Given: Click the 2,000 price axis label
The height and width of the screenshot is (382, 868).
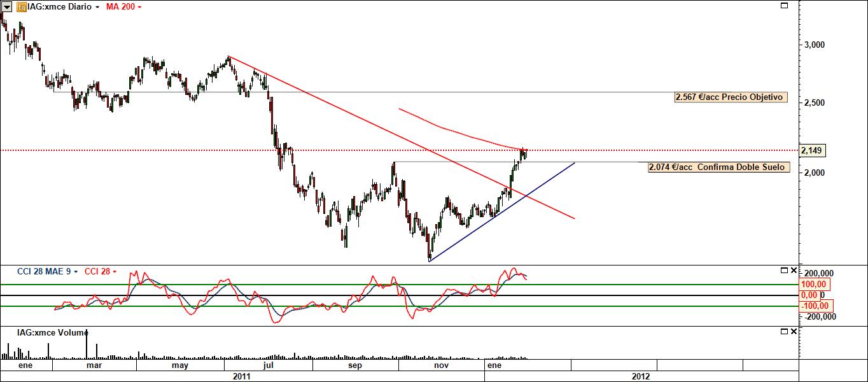Looking at the screenshot, I should tap(814, 173).
